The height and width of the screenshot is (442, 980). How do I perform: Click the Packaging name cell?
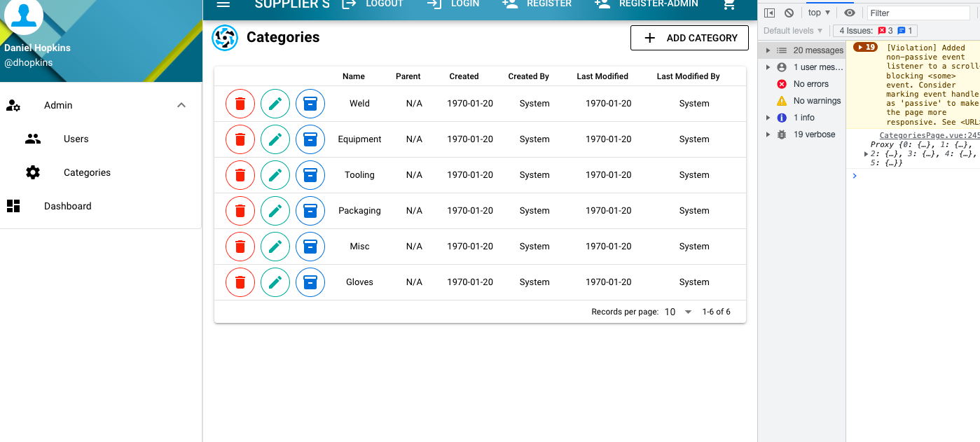[359, 211]
